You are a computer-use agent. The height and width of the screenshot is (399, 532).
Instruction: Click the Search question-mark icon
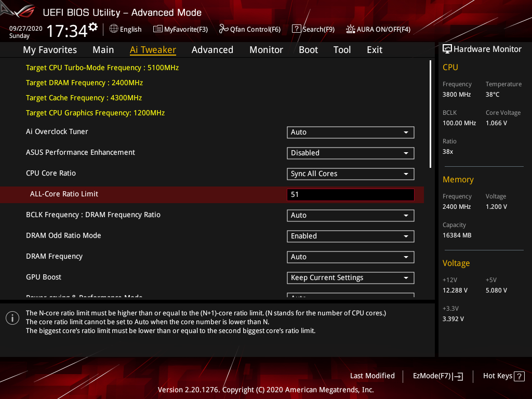(x=296, y=29)
